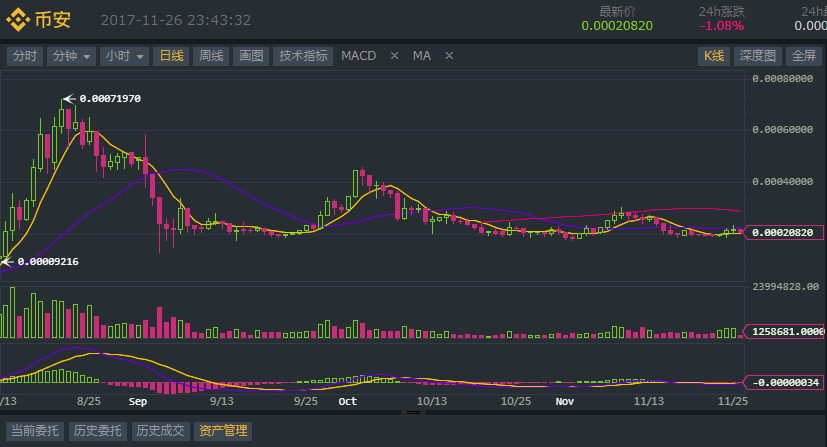This screenshot has width=827, height=447.
Task: Open the 小时 hours interval dropdown
Action: [x=125, y=56]
